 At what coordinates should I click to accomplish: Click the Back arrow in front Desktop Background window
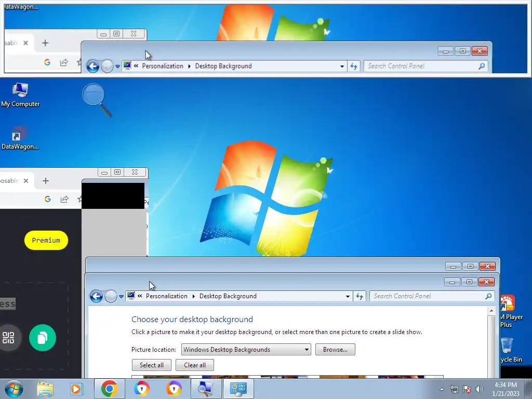(x=96, y=296)
